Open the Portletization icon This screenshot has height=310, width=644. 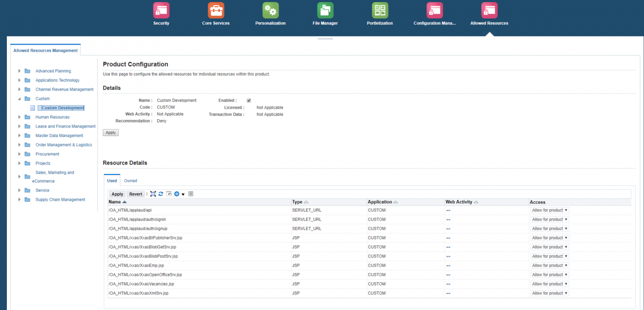(380, 10)
